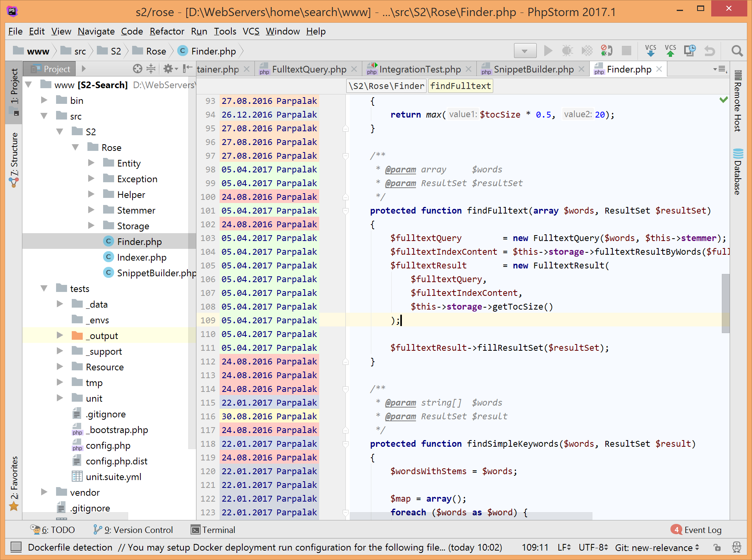Toggle file read-only lock icon
This screenshot has width=752, height=560.
717,547
